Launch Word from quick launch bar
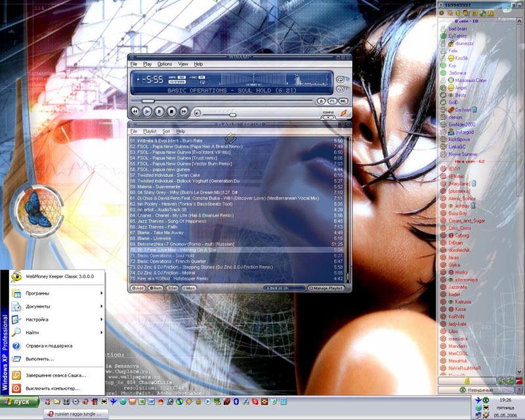525x420 pixels. (151, 401)
